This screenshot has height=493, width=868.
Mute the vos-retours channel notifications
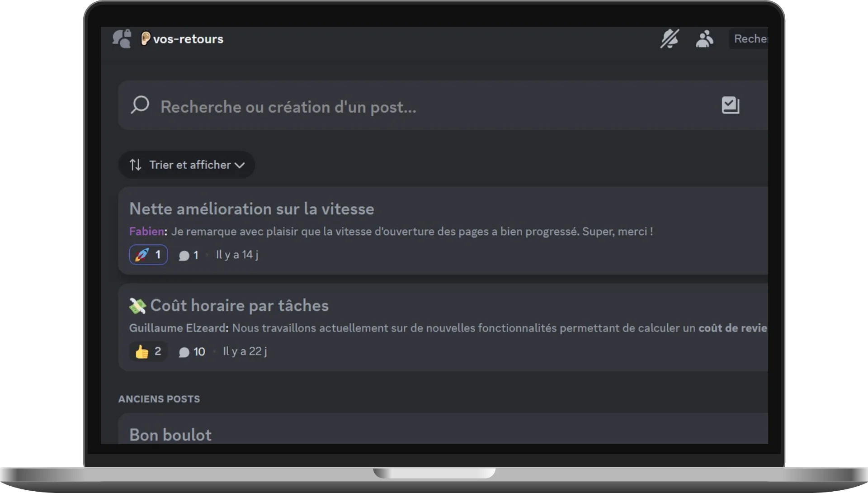click(x=670, y=39)
